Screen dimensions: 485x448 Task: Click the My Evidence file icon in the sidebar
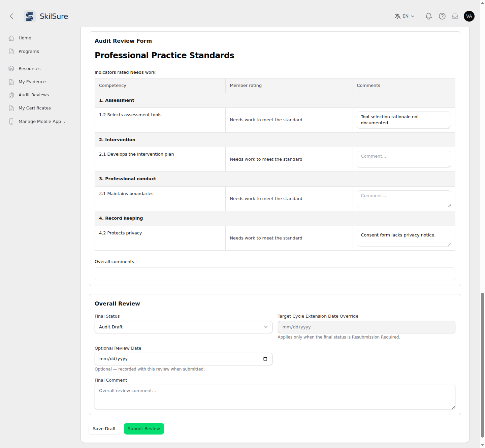click(11, 82)
